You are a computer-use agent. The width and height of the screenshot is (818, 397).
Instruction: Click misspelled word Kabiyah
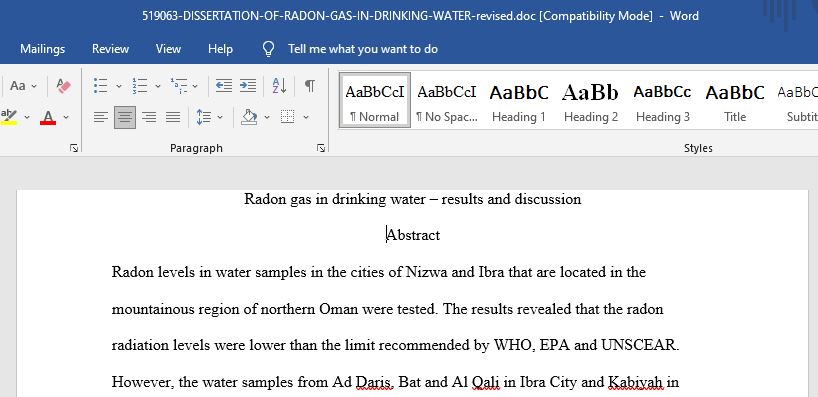point(635,382)
